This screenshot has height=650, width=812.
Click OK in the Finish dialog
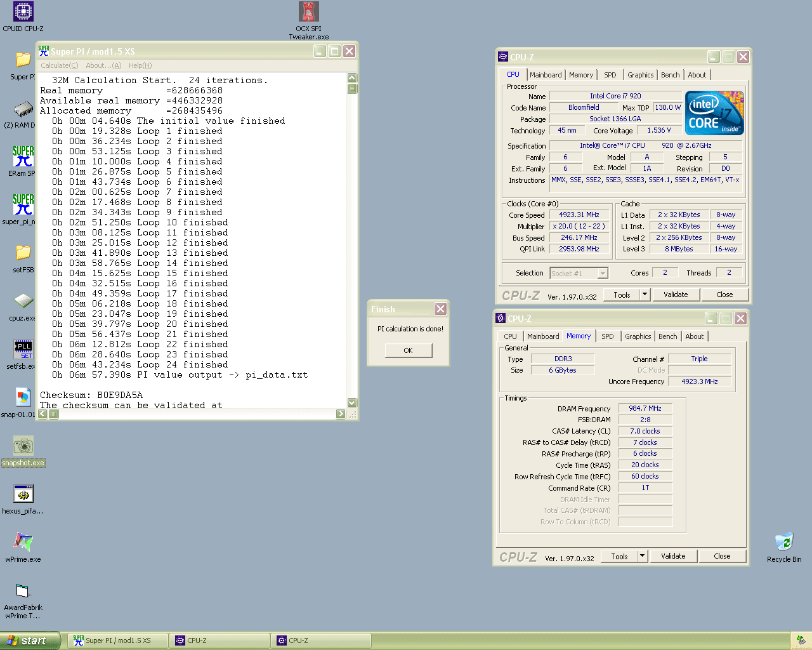tap(408, 350)
